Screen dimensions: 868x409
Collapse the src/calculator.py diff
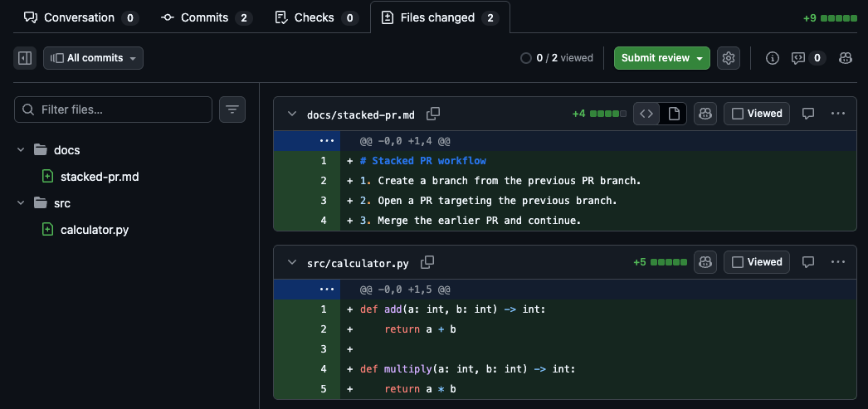[x=292, y=262]
